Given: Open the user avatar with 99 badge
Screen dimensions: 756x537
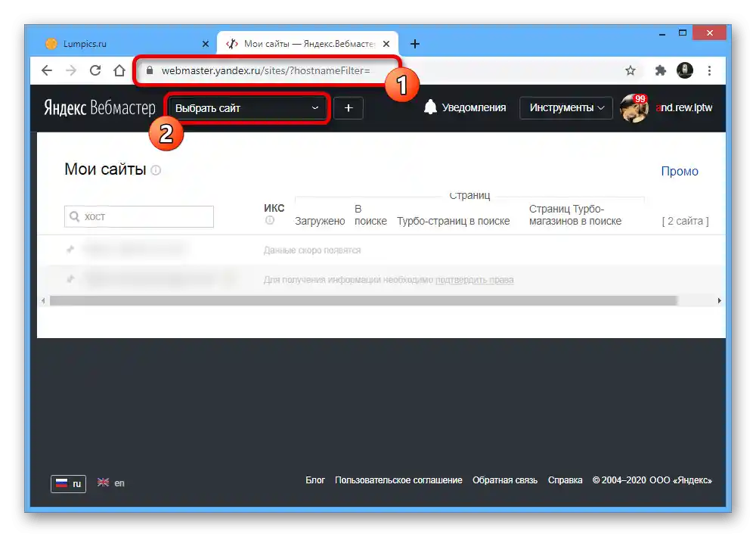Looking at the screenshot, I should pyautogui.click(x=634, y=108).
